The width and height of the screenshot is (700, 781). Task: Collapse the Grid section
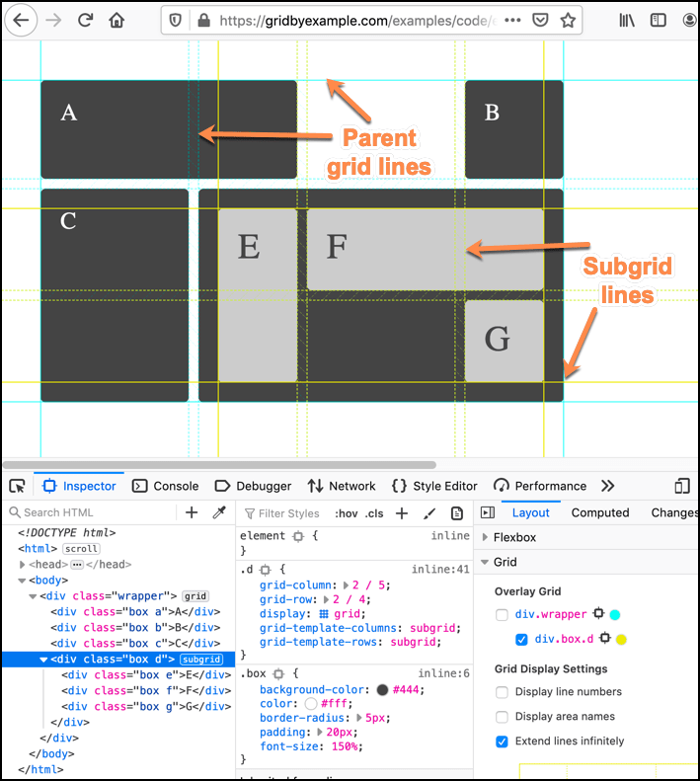tap(485, 562)
